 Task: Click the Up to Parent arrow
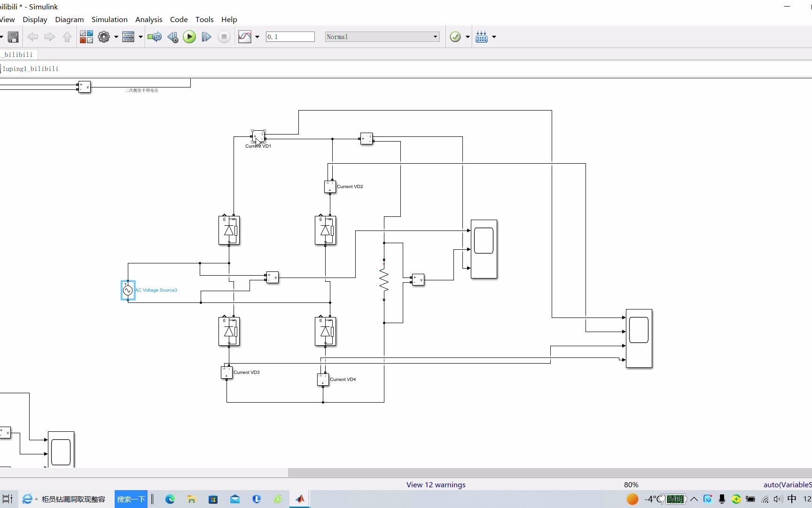coord(67,37)
